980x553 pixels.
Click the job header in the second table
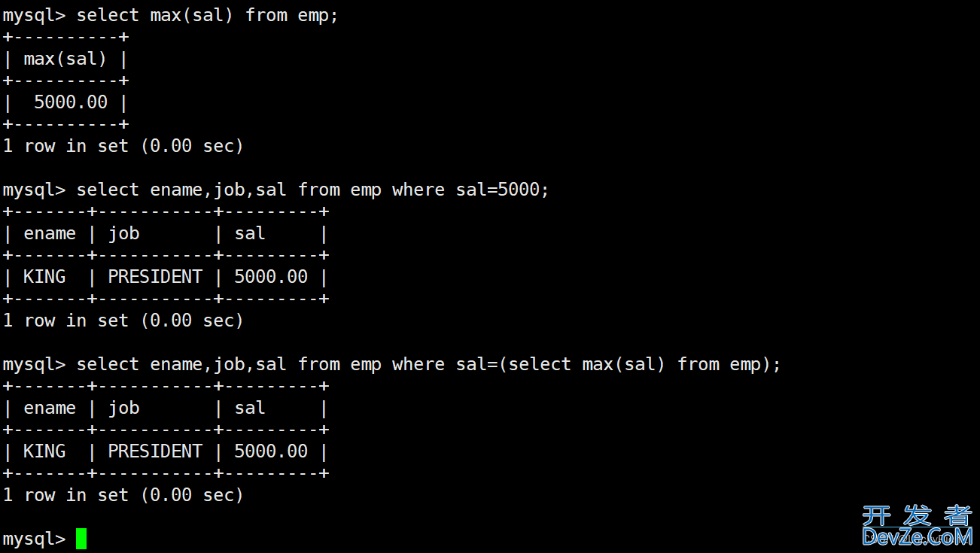pos(124,233)
